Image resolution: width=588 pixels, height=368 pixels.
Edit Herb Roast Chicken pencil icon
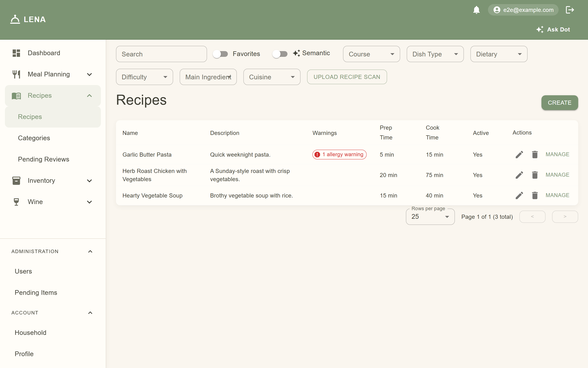519,175
